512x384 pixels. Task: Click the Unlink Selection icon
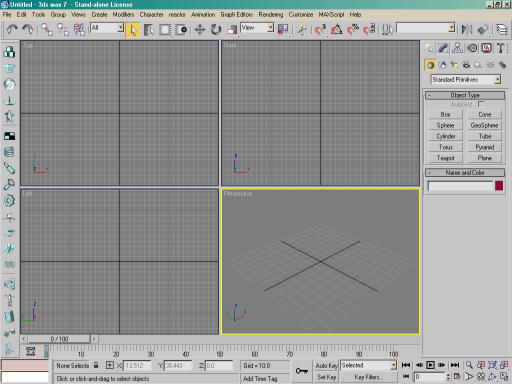coord(63,29)
